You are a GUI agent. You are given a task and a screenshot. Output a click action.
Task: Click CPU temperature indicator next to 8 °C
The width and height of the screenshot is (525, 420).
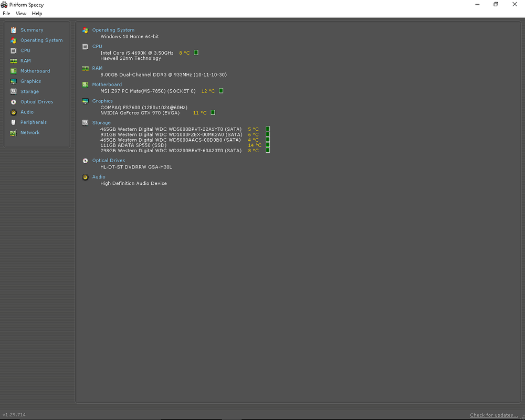click(196, 52)
